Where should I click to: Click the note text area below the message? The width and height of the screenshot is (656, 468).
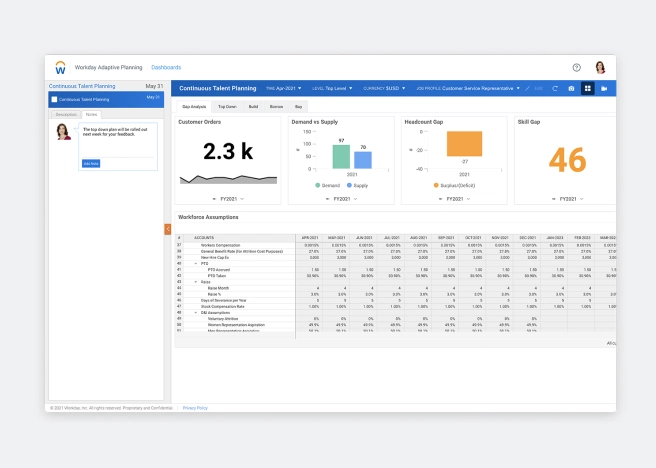[118, 147]
